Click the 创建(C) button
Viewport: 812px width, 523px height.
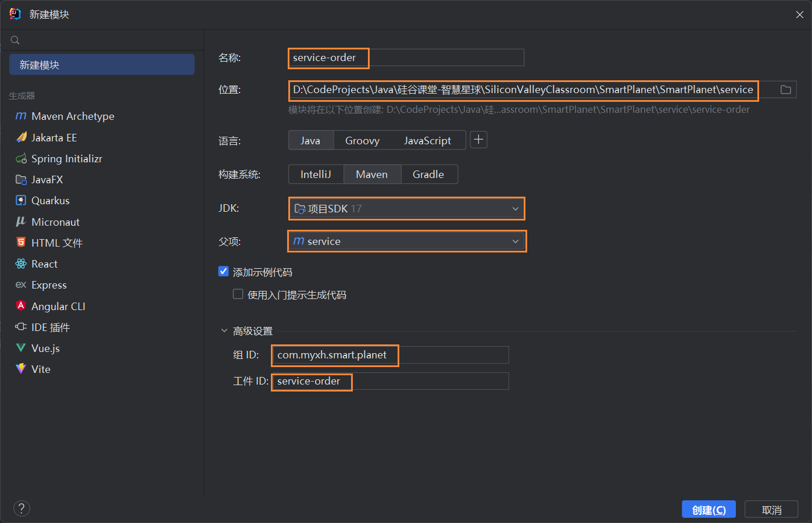click(x=709, y=510)
